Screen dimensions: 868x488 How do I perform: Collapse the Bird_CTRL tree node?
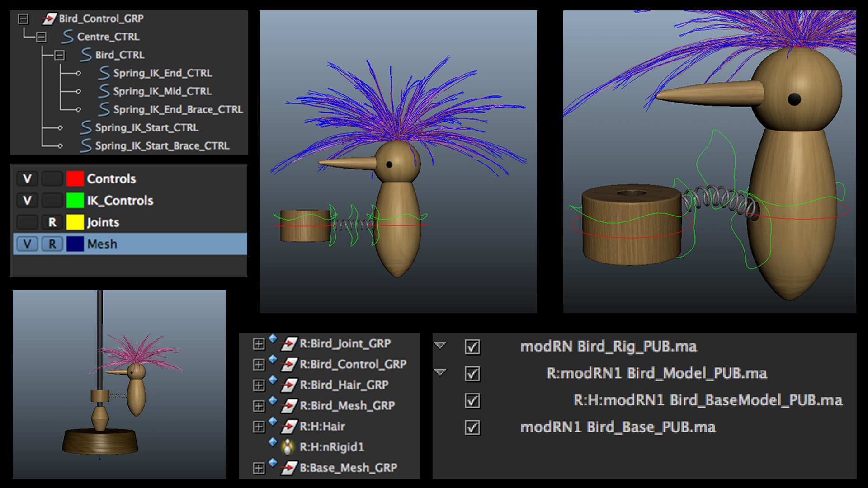click(x=59, y=55)
